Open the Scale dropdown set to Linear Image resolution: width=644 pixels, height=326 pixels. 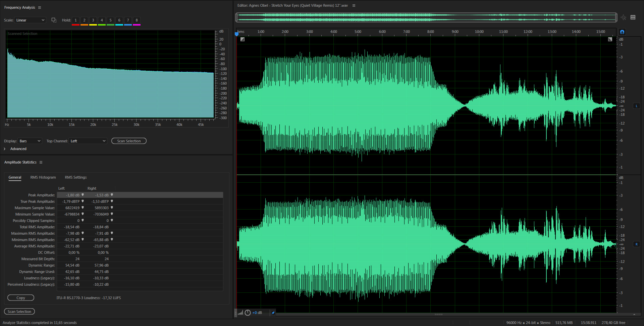click(x=30, y=20)
